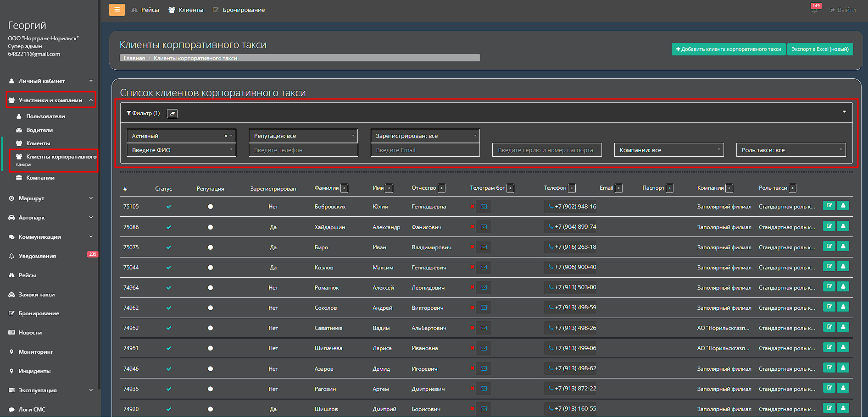Click the reputation circle for client 74952
This screenshot has width=868, height=417.
[210, 328]
